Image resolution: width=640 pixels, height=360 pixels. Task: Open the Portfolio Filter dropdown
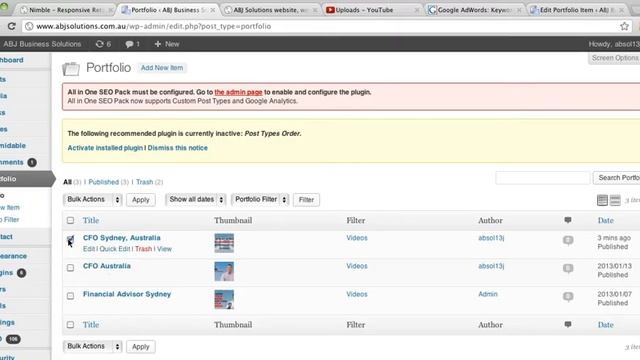pos(260,200)
